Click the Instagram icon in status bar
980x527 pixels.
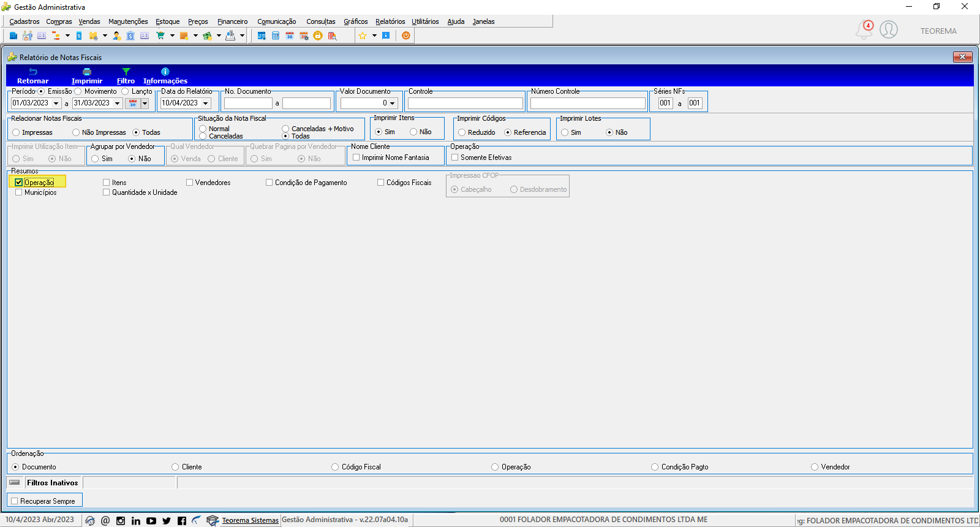(x=121, y=521)
